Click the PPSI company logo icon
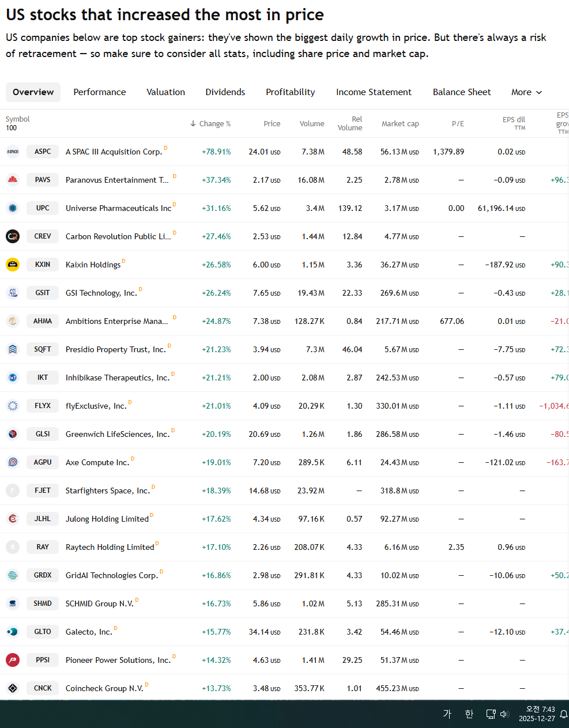Viewport: 569px width, 728px height. coord(13,660)
